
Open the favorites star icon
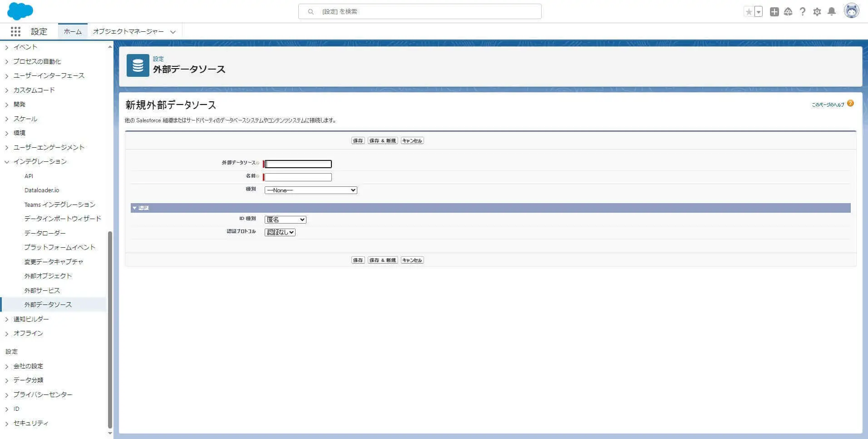[x=749, y=12]
